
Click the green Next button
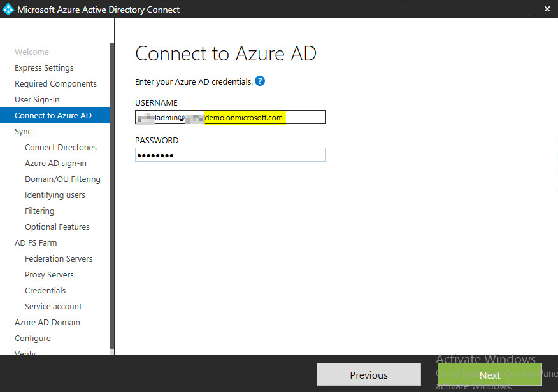[x=489, y=375]
